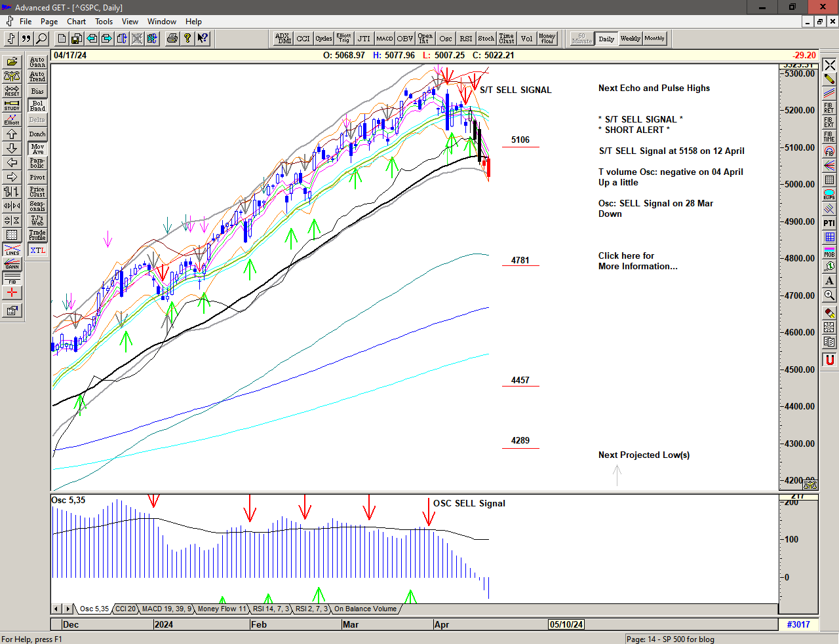Click the MACD indicator button
The width and height of the screenshot is (839, 644).
click(x=385, y=39)
